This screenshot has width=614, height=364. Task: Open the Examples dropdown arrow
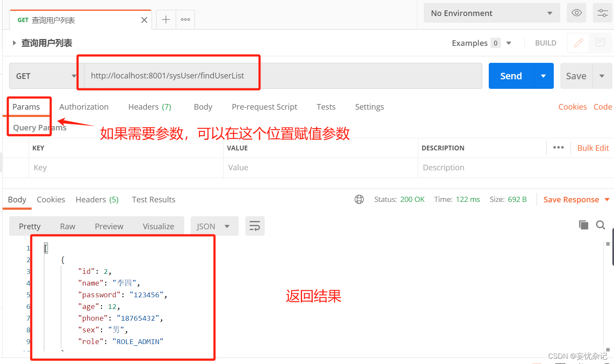pos(509,43)
